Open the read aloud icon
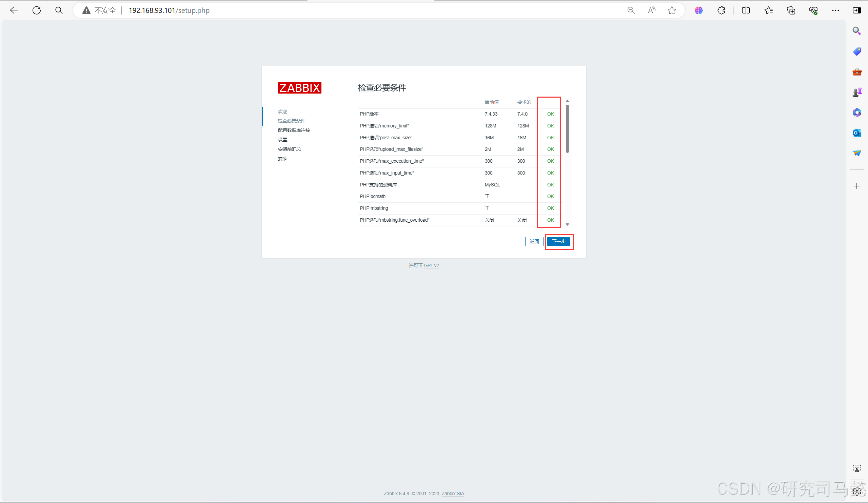This screenshot has height=503, width=868. [651, 10]
